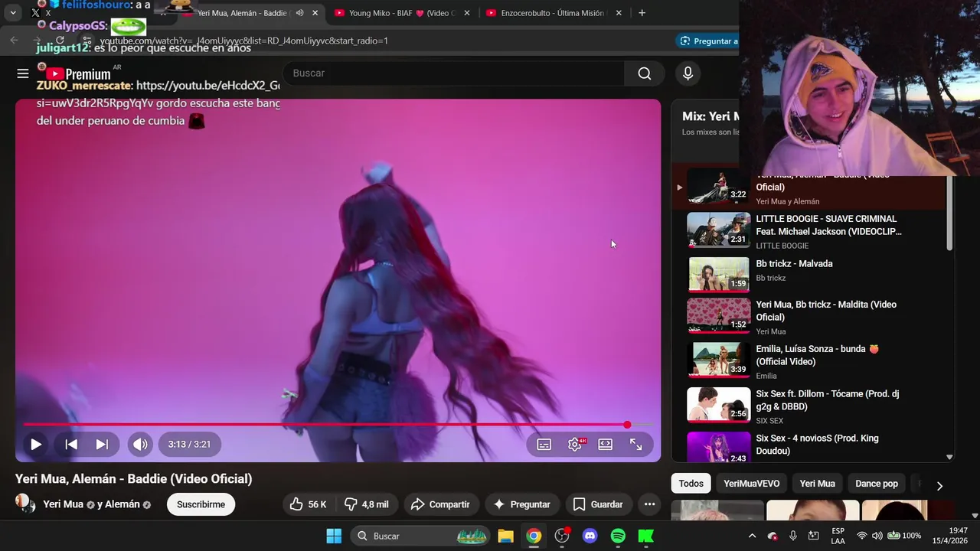980x551 pixels.
Task: Open Spotify from the taskbar
Action: tap(618, 536)
